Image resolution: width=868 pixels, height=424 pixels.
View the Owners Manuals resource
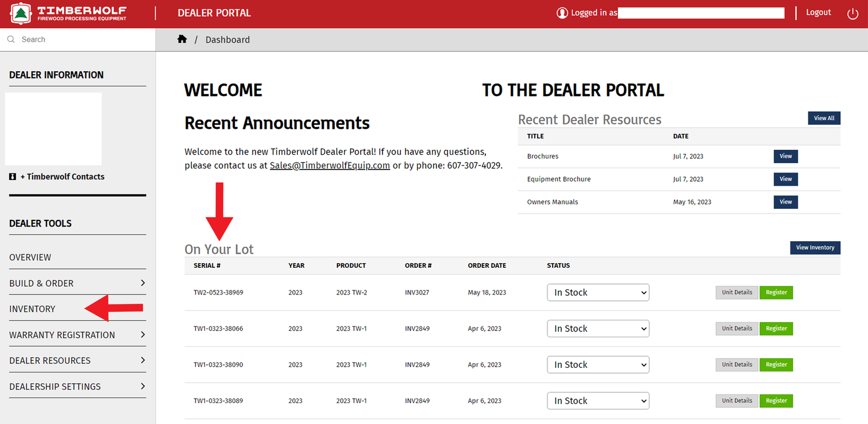click(x=786, y=202)
